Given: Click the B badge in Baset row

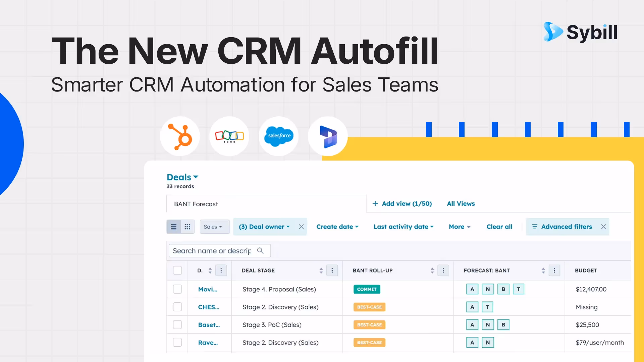Looking at the screenshot, I should pyautogui.click(x=503, y=324).
